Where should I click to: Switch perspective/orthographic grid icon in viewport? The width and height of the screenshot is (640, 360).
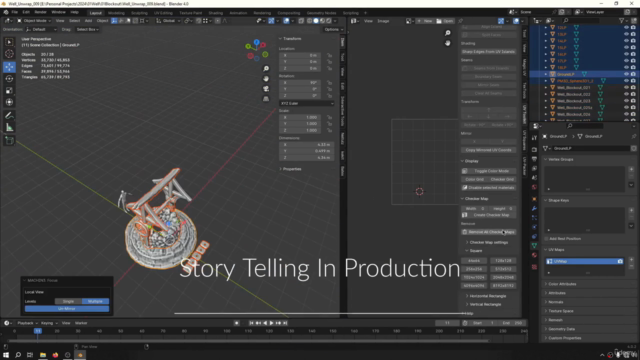click(x=266, y=99)
